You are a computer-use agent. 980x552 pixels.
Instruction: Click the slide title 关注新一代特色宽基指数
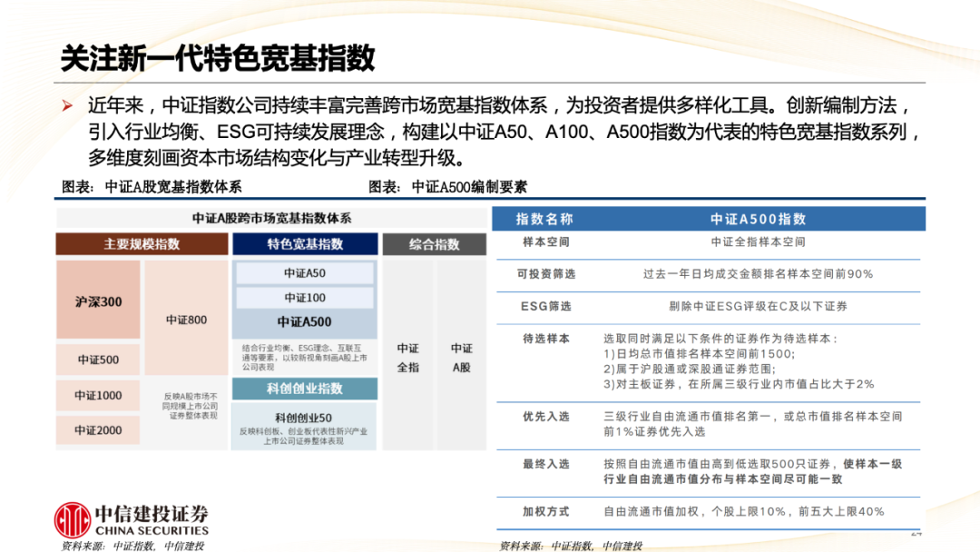point(217,58)
